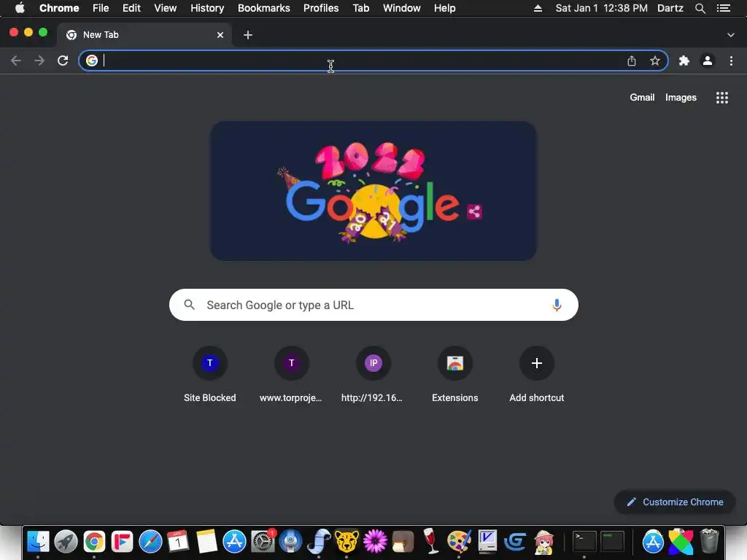Open the Google apps grid
Screen dimensions: 747x560
(722, 98)
